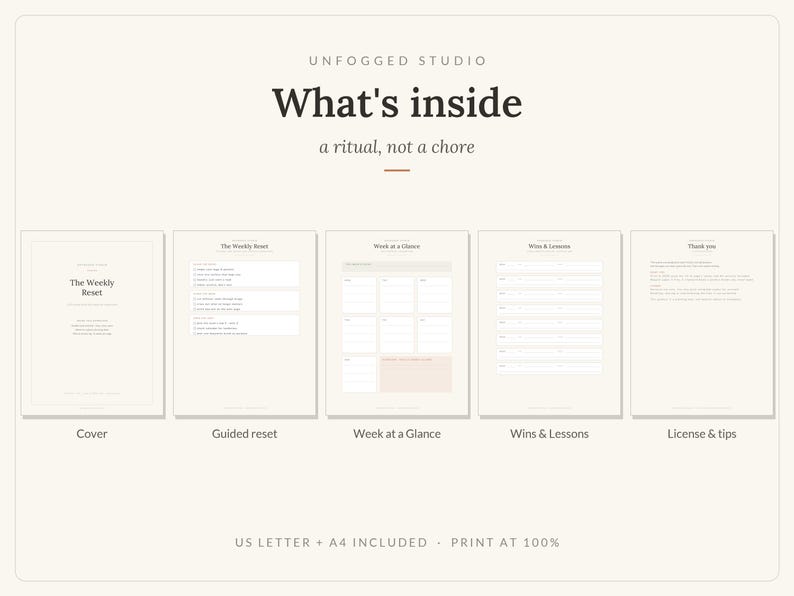Click the orange divider line under the subtitle
The image size is (794, 596).
point(397,170)
